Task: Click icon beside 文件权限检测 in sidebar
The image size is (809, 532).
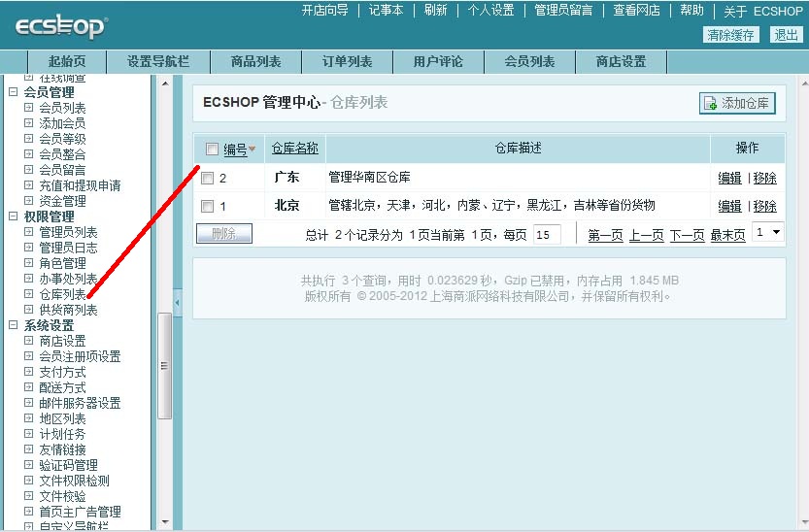Action: click(29, 480)
